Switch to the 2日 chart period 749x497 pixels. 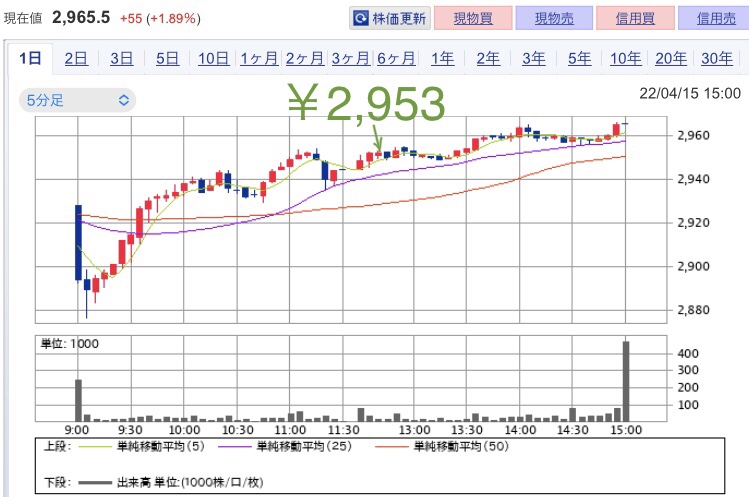pyautogui.click(x=76, y=59)
